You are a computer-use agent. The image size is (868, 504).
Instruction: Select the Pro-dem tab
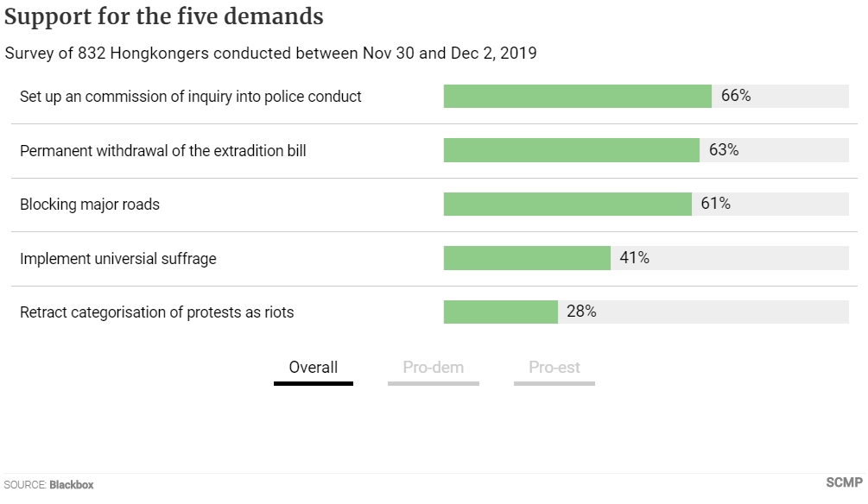click(x=434, y=369)
